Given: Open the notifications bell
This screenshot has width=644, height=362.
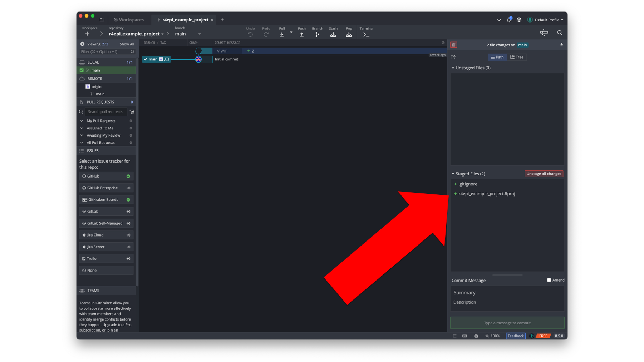Looking at the screenshot, I should click(509, 20).
